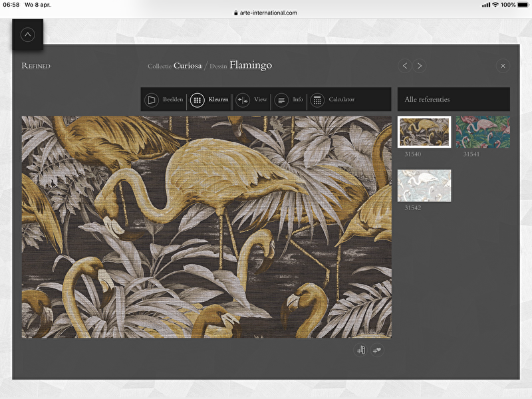Image resolution: width=532 pixels, height=399 pixels.
Task: Select the gold flamingo thumbnail 31540
Action: (424, 132)
